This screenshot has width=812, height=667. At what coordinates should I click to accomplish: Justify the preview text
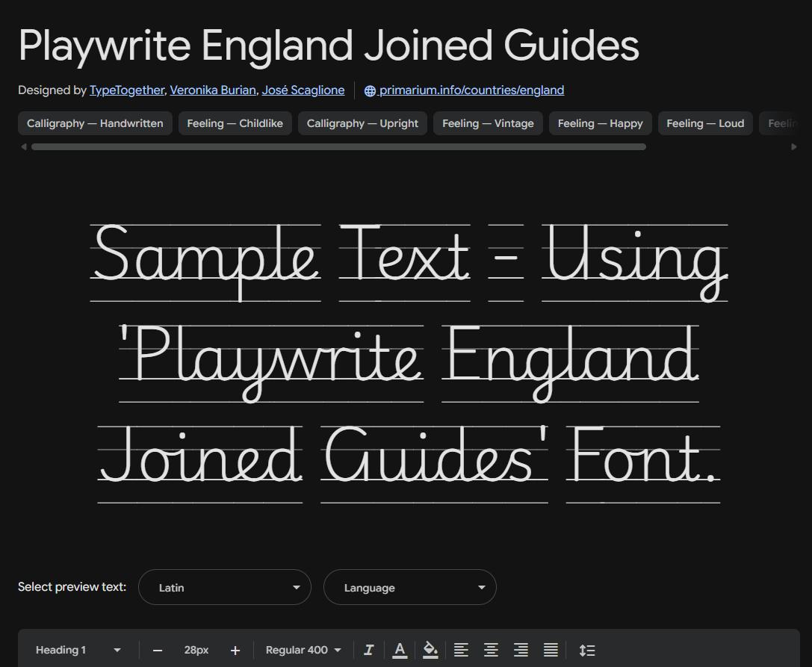[x=551, y=650]
